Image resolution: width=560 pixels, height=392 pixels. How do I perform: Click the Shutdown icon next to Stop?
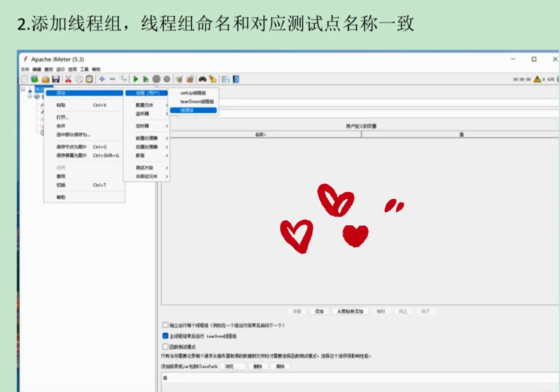(x=167, y=79)
